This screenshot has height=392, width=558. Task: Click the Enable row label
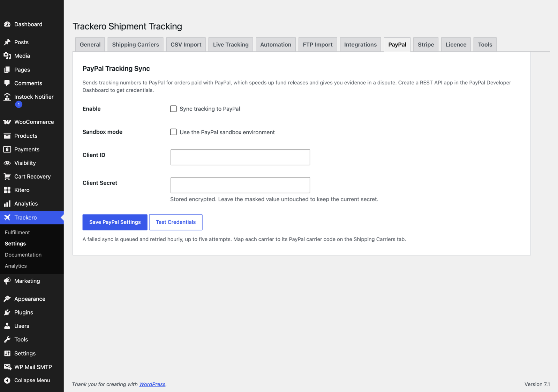click(91, 109)
